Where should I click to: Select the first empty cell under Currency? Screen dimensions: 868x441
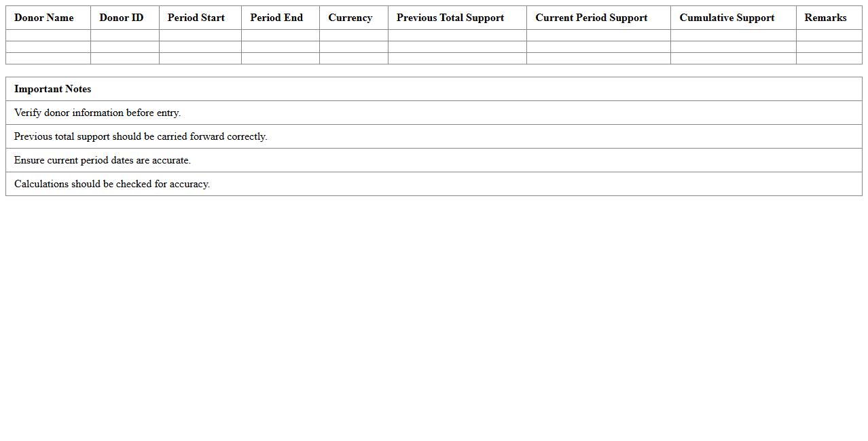click(354, 35)
